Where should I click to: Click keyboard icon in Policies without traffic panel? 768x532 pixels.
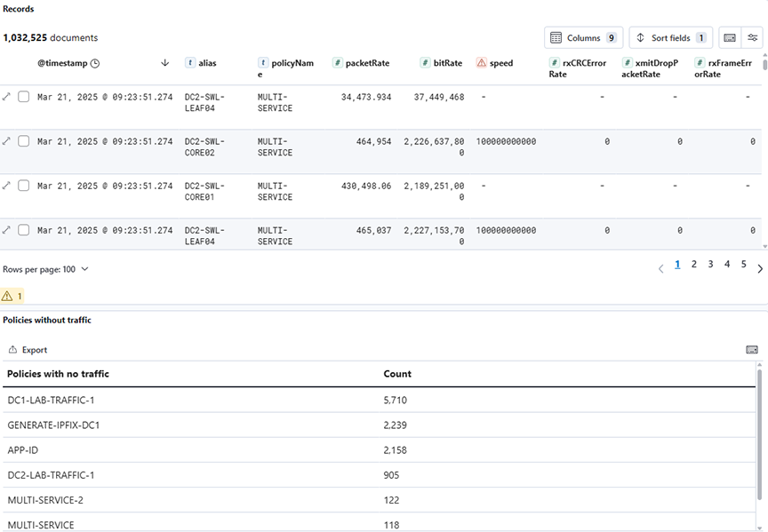click(x=752, y=350)
